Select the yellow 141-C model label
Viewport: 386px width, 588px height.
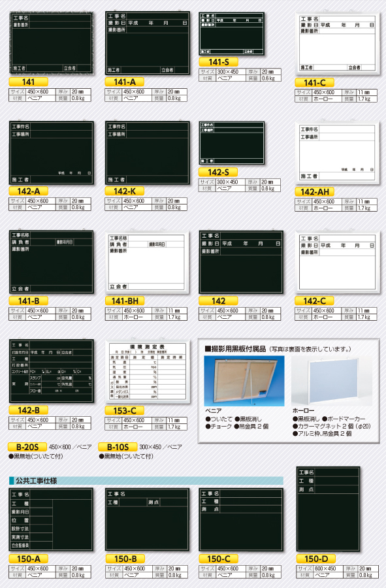point(314,83)
